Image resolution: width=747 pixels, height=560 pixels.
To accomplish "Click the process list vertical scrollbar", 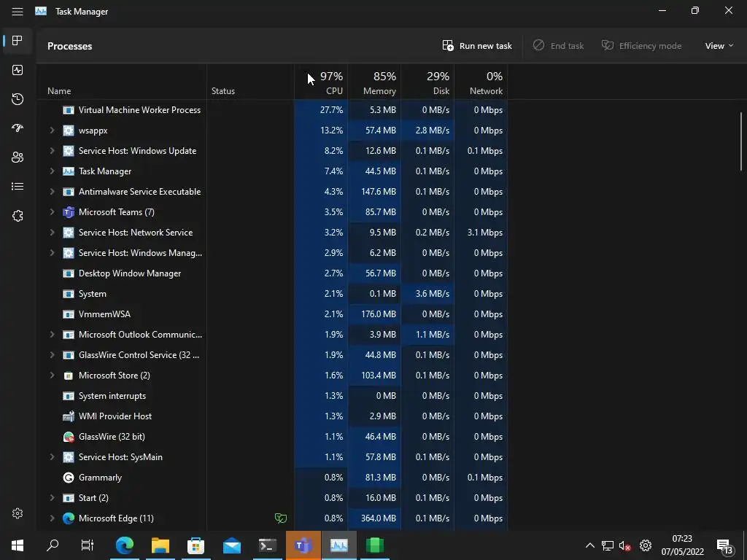I will [741, 141].
